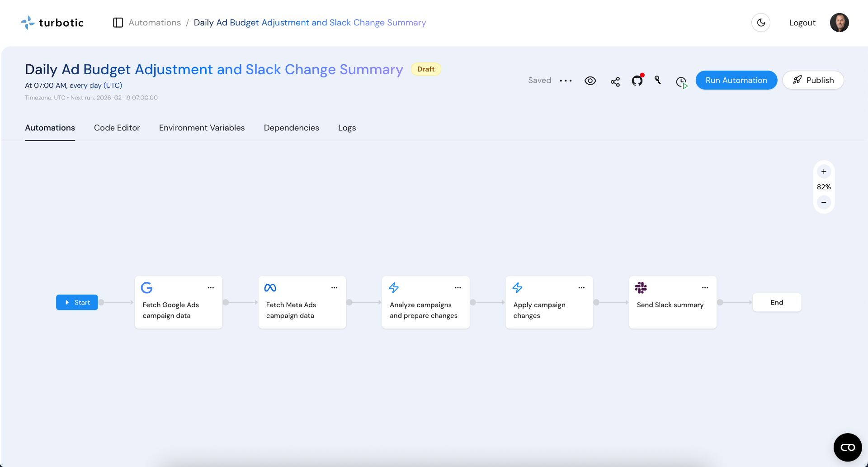The height and width of the screenshot is (467, 868).
Task: Click the share icon
Action: point(615,81)
